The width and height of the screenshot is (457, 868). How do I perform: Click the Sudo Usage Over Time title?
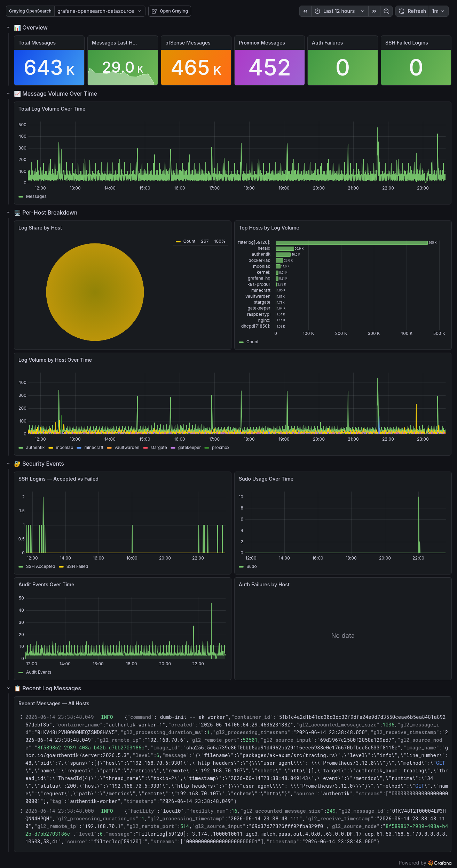266,479
